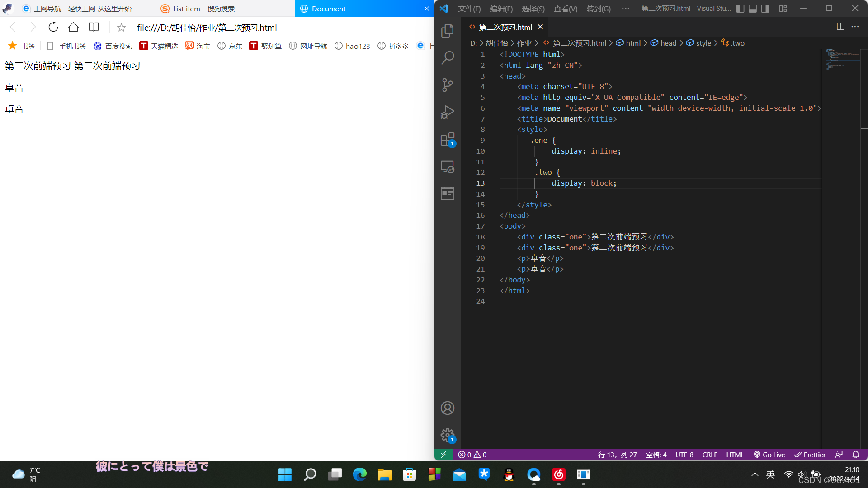Split the editor to the right
Screen dimensions: 868x488
[x=840, y=27]
